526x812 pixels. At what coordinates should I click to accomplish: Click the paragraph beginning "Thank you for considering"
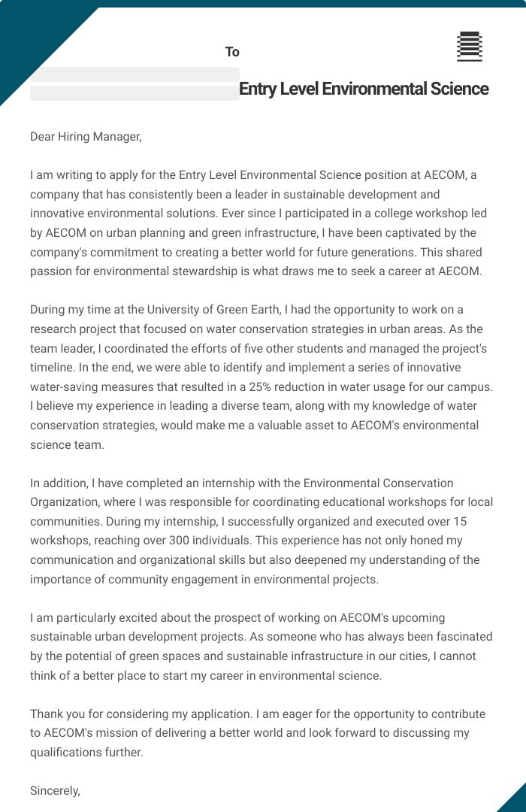(x=255, y=733)
